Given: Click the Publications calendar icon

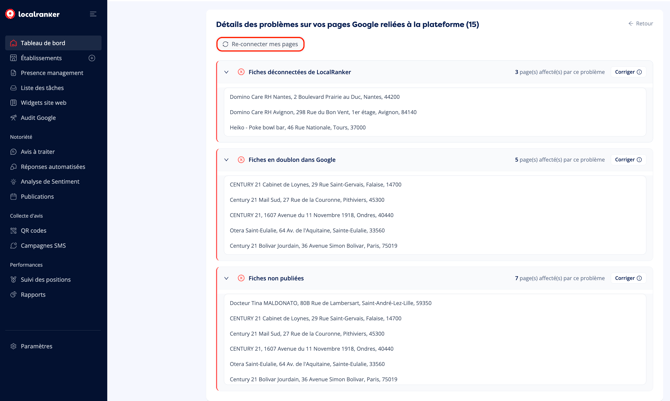Looking at the screenshot, I should point(13,197).
